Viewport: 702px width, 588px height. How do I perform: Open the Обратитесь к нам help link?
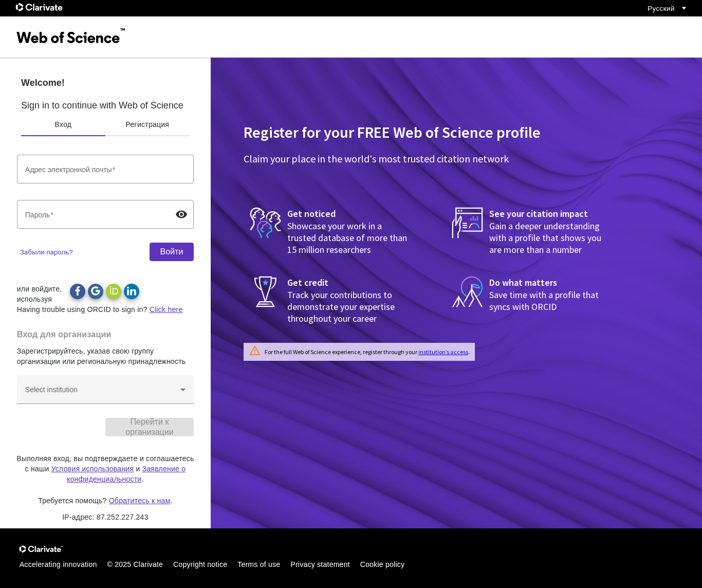(x=139, y=501)
